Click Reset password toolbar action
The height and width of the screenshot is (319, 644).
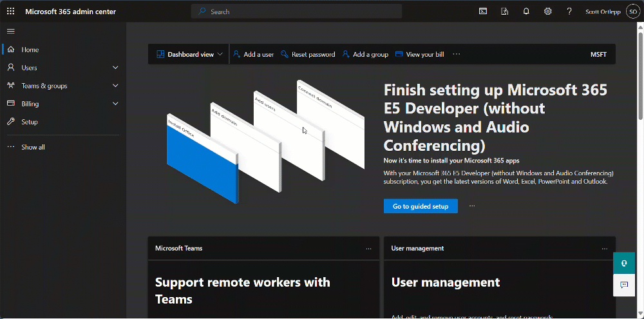(x=308, y=54)
